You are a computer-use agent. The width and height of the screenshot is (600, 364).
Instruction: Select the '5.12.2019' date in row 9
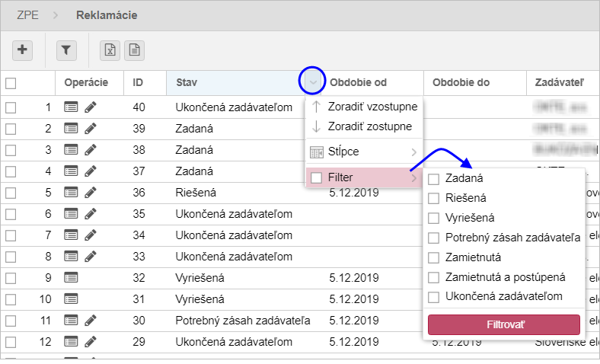(354, 277)
